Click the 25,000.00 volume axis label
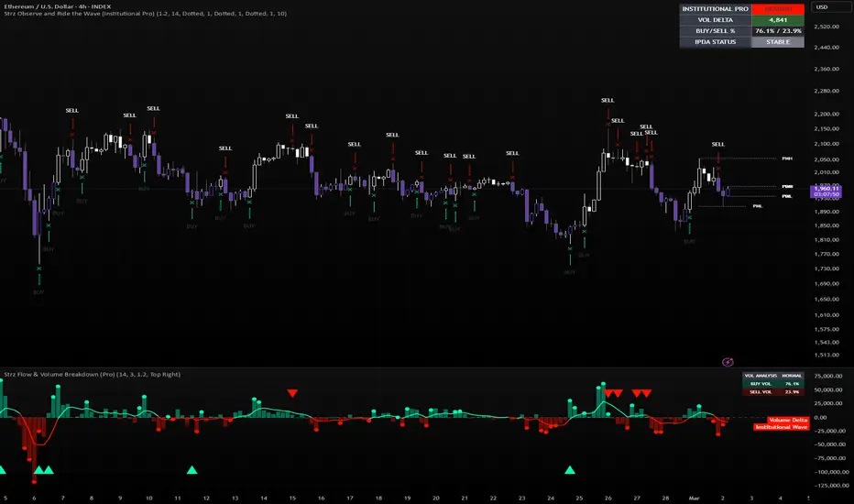This screenshot has width=854, height=504. click(827, 403)
